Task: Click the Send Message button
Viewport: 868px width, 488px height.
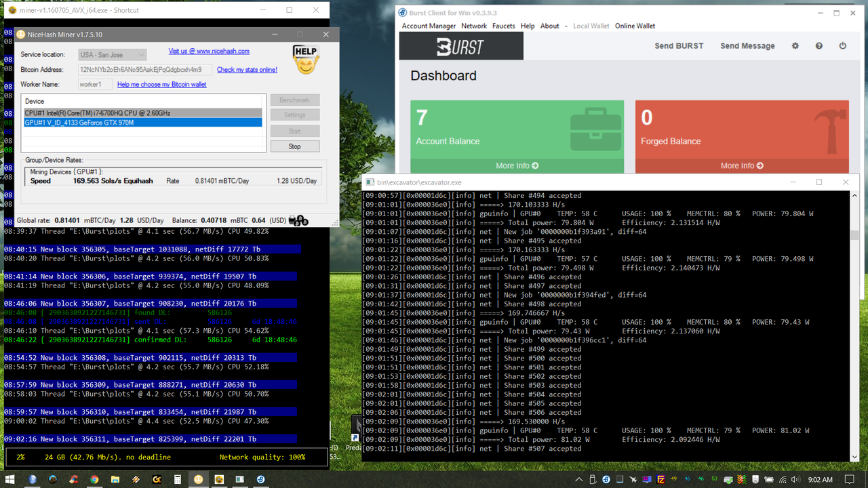Action: pyautogui.click(x=747, y=46)
